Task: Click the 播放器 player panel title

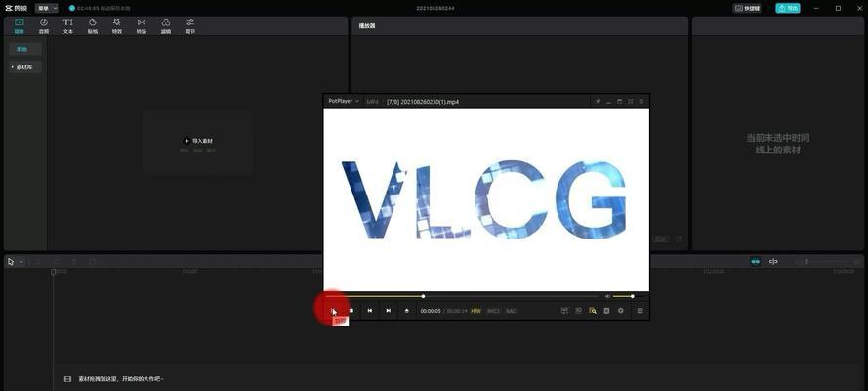Action: (367, 26)
